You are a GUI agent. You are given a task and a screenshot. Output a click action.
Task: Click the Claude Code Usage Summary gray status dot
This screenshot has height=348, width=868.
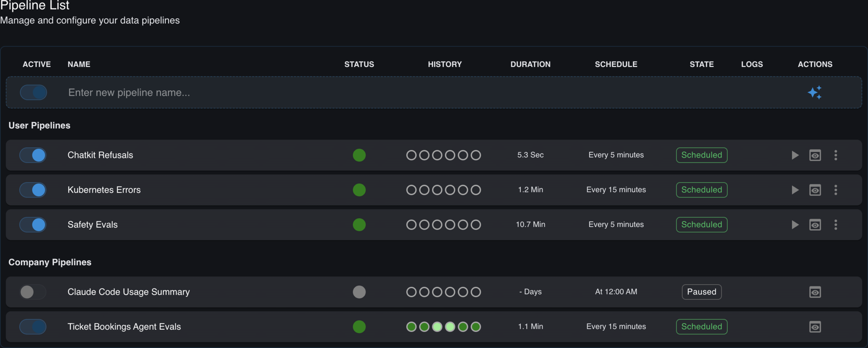359,292
